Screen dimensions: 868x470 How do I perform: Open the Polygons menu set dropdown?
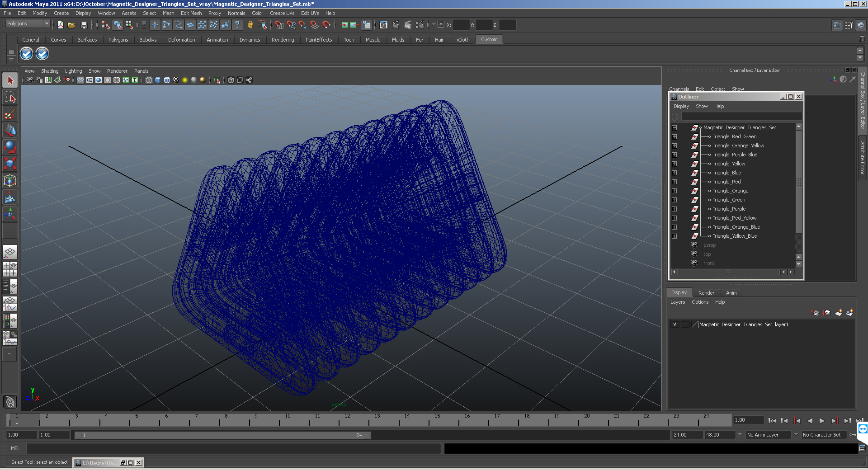pyautogui.click(x=28, y=23)
